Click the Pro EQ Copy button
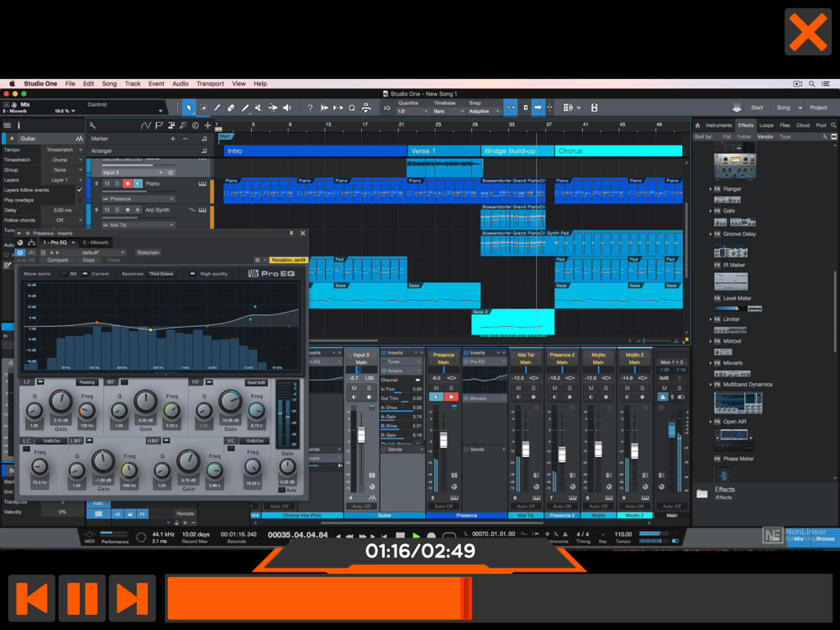Image resolution: width=840 pixels, height=630 pixels. (88, 260)
